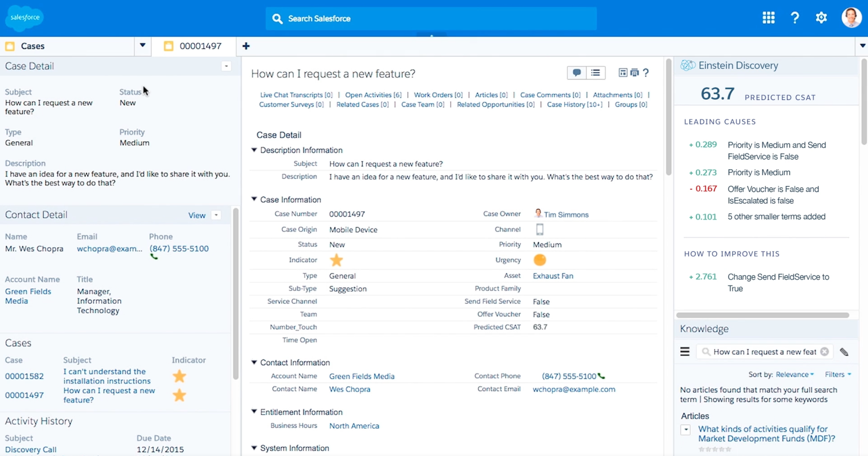This screenshot has width=868, height=456.
Task: Click the green phone icon under sidebar phone
Action: (154, 257)
